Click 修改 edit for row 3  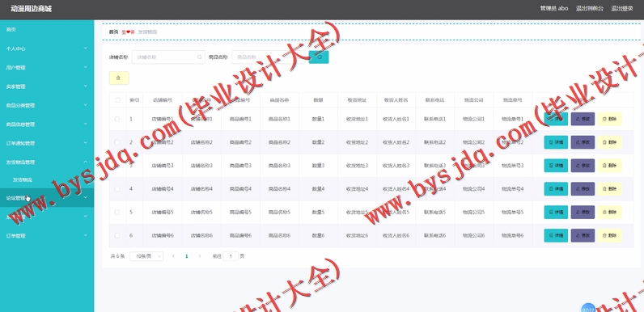coord(583,166)
